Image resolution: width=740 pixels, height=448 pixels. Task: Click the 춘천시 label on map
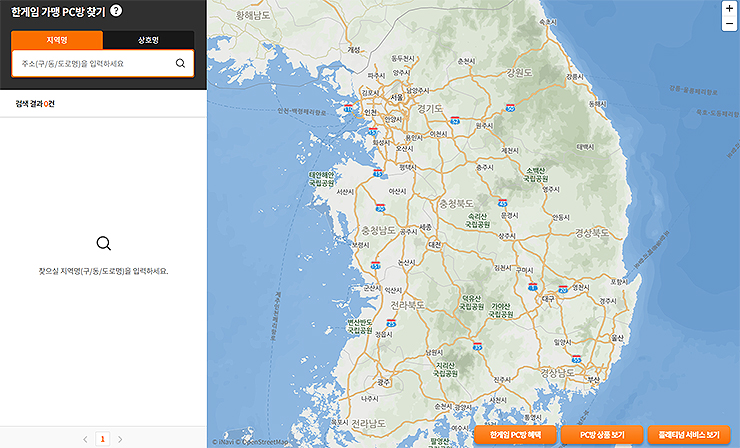point(466,61)
